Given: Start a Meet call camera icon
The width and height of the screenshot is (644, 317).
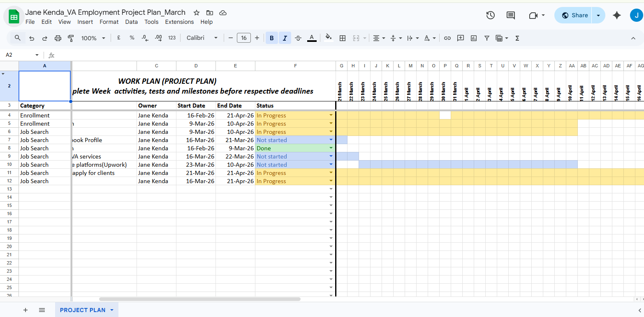Looking at the screenshot, I should pyautogui.click(x=533, y=15).
